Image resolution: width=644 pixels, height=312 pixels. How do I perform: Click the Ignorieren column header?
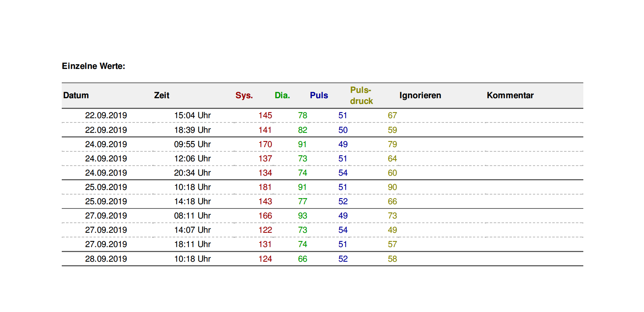pos(420,95)
